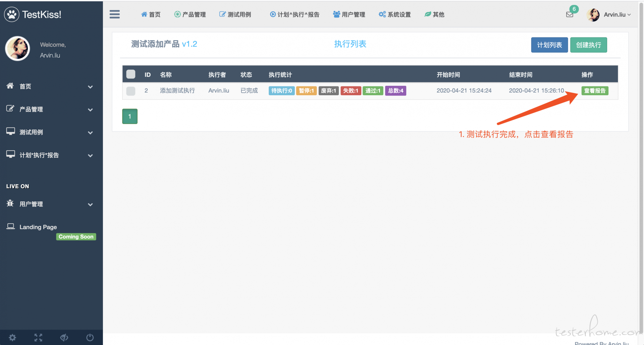This screenshot has height=345, width=644.
Task: Click the TestKiss! brand title
Action: coord(42,14)
